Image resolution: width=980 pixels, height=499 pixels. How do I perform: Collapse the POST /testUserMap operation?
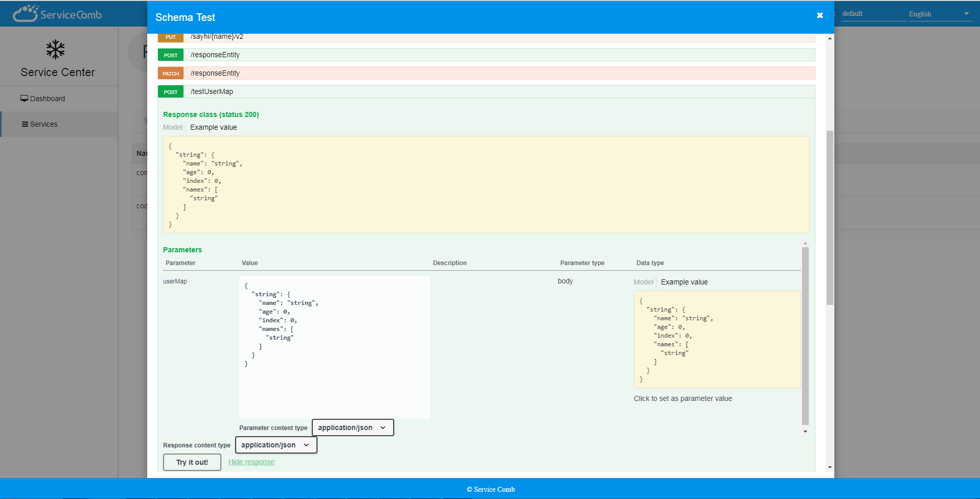(212, 92)
